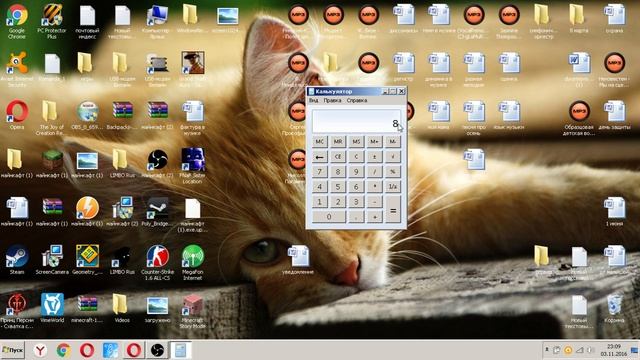Click the square root button
Screen dimensions: 640x360
point(393,157)
